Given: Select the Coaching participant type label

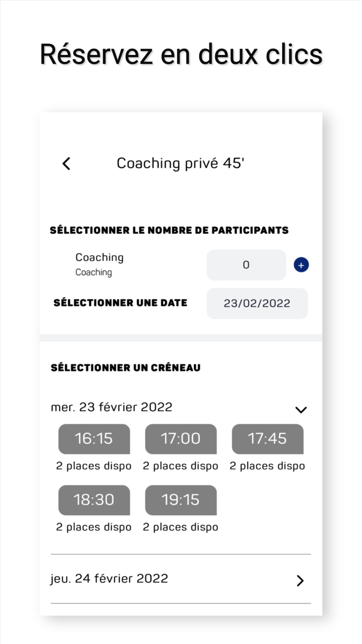Looking at the screenshot, I should pos(99,258).
